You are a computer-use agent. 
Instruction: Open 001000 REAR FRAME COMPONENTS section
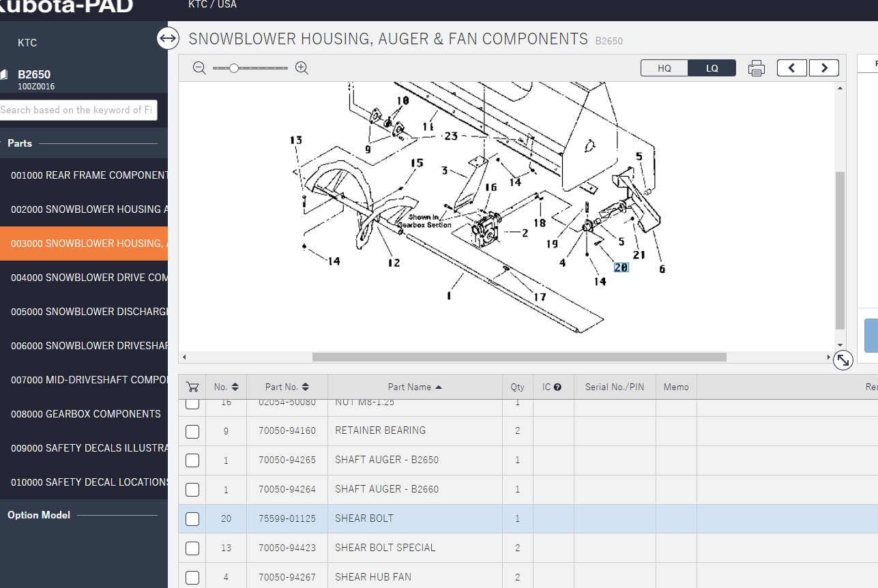point(84,175)
